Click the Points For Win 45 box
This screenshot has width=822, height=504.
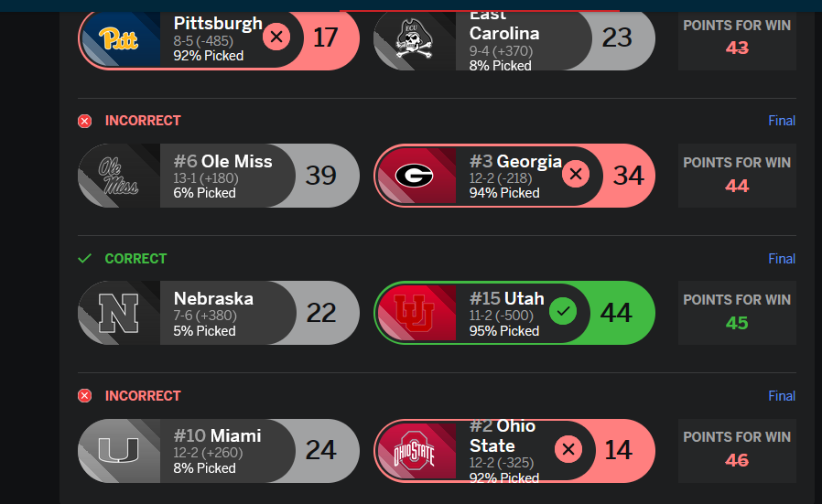pyautogui.click(x=736, y=313)
